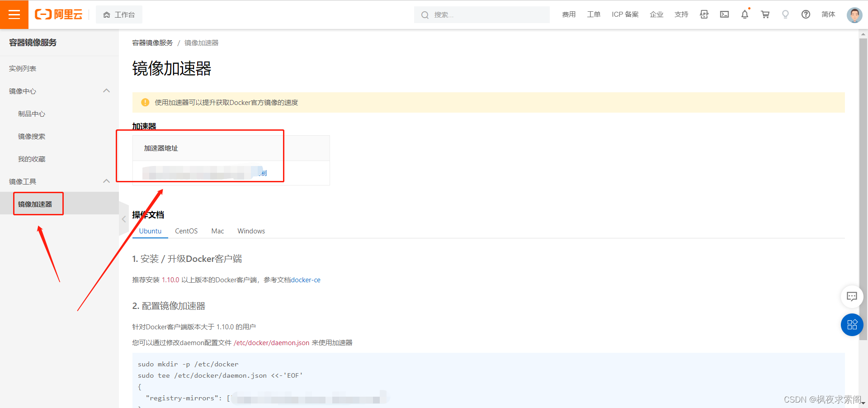Open the user avatar menu
The height and width of the screenshot is (408, 868).
click(x=854, y=15)
